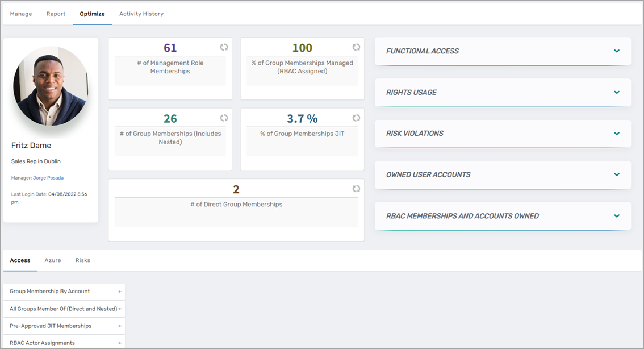The width and height of the screenshot is (644, 349).
Task: Open the Report tab
Action: tap(56, 14)
